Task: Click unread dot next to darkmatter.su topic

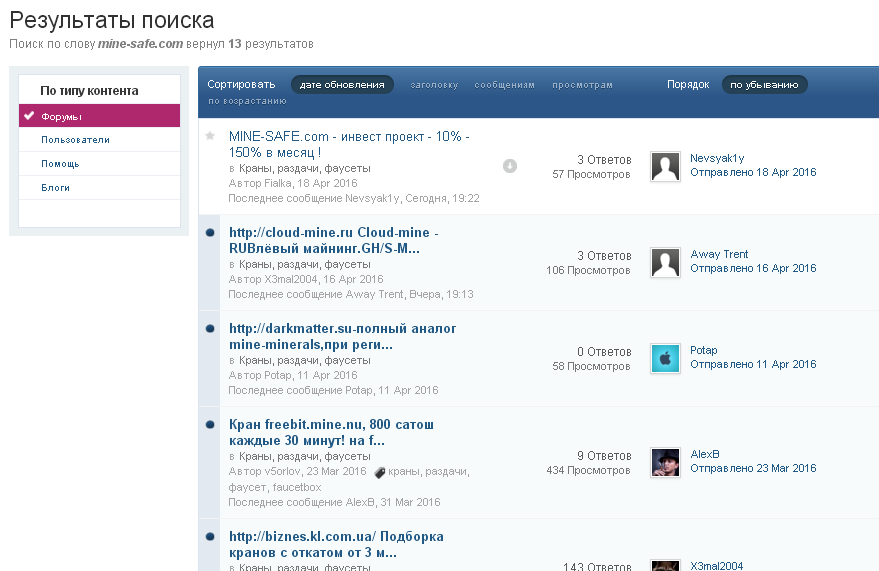Action: (210, 328)
